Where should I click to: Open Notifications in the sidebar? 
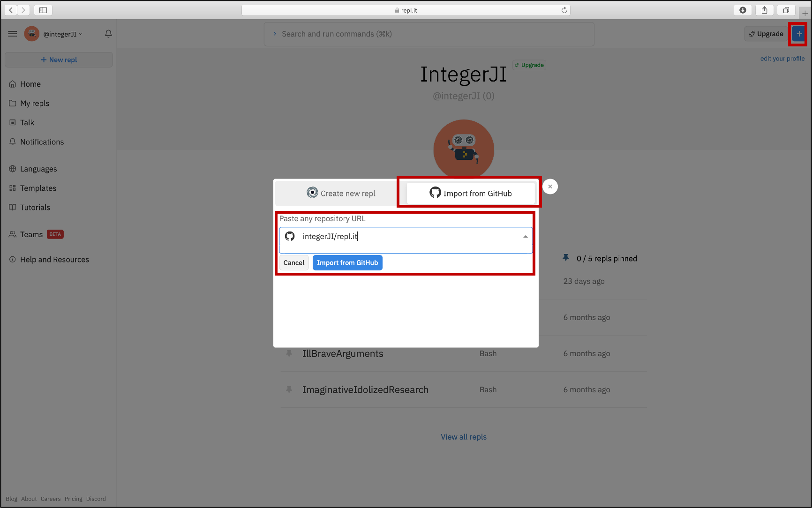42,142
